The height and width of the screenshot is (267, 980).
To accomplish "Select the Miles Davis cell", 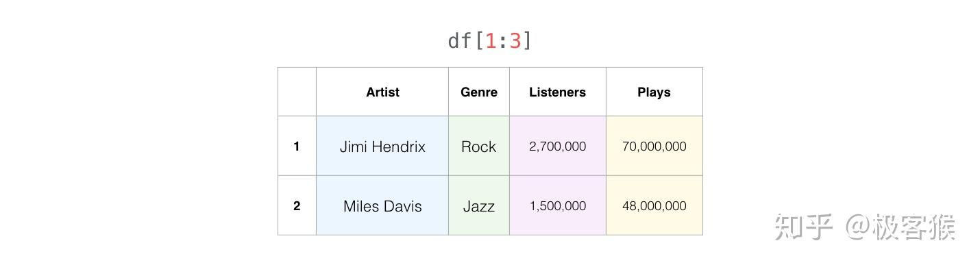I will click(382, 205).
